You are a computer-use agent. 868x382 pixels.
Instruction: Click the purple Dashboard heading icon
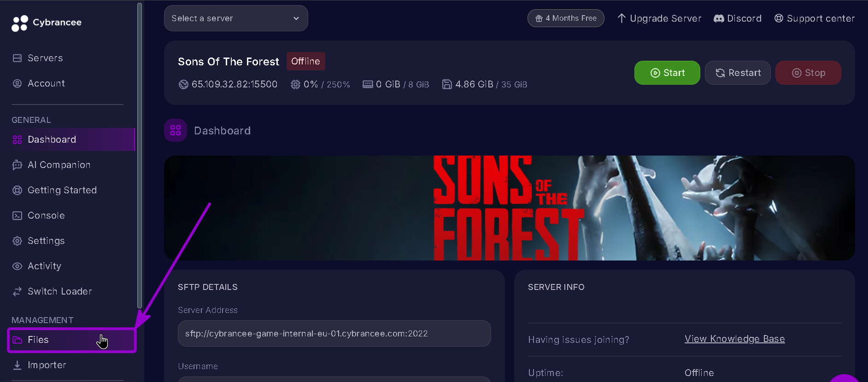pyautogui.click(x=176, y=130)
